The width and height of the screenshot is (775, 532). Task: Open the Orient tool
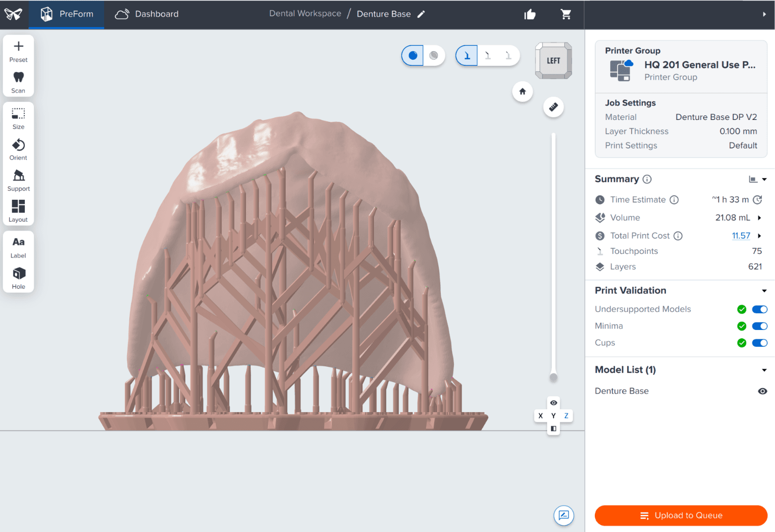(18, 149)
